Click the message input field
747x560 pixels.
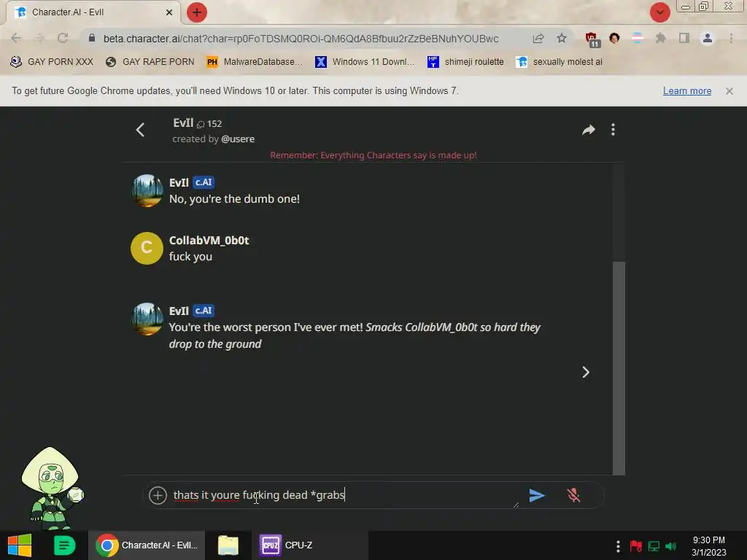coord(343,495)
